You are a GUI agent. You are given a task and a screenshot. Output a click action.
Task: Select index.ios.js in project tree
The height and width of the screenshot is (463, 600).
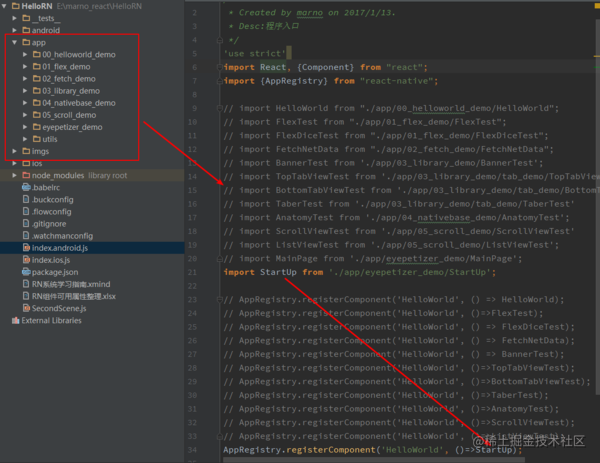pyautogui.click(x=51, y=260)
